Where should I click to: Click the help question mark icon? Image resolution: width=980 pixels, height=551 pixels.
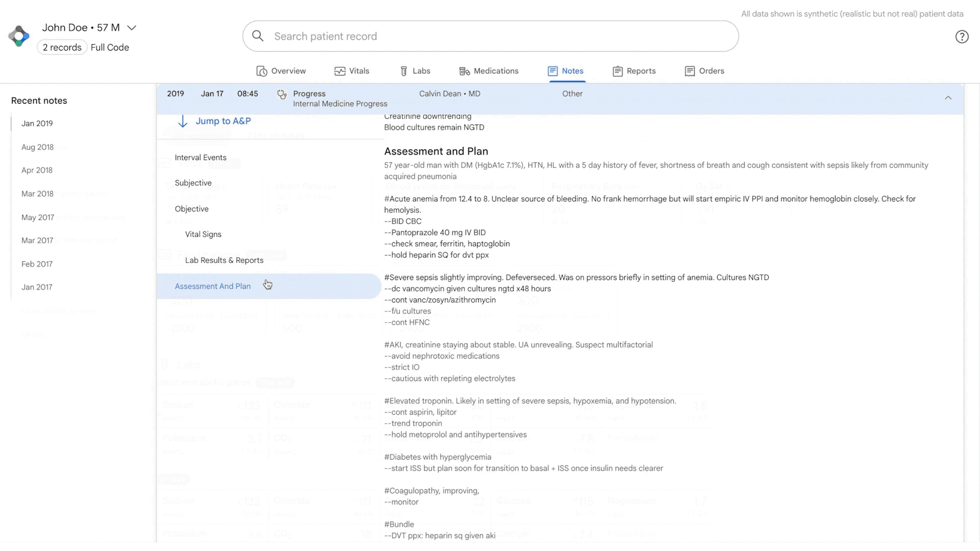click(962, 36)
